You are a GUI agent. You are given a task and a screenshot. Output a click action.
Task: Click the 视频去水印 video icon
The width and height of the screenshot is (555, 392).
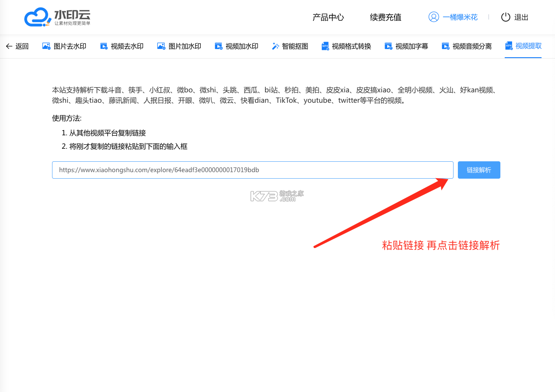(x=104, y=46)
